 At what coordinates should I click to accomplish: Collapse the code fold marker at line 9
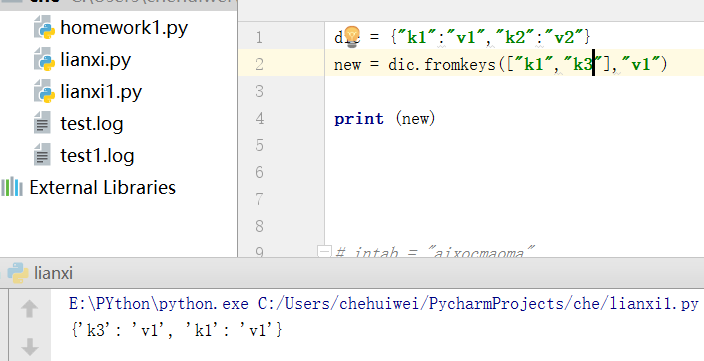[x=324, y=251]
